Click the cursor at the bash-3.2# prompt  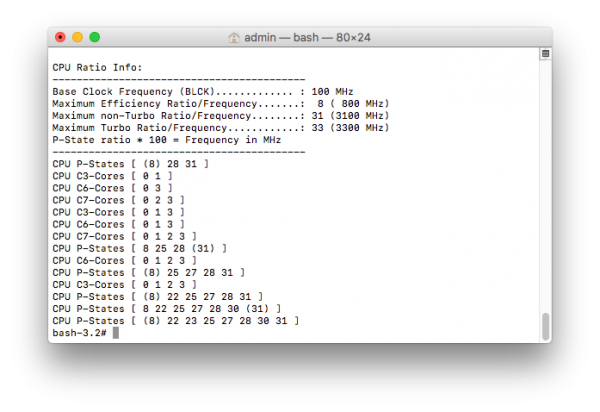click(x=116, y=332)
